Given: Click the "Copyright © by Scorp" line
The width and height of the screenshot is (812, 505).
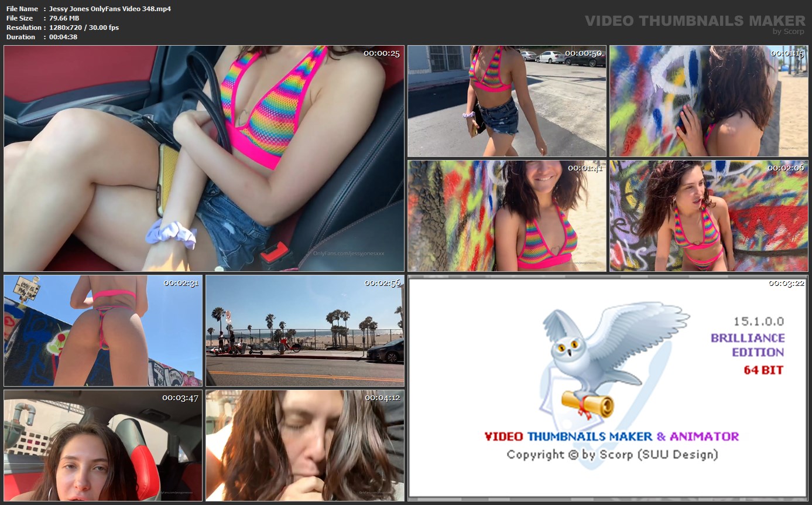Looking at the screenshot, I should pyautogui.click(x=612, y=455).
